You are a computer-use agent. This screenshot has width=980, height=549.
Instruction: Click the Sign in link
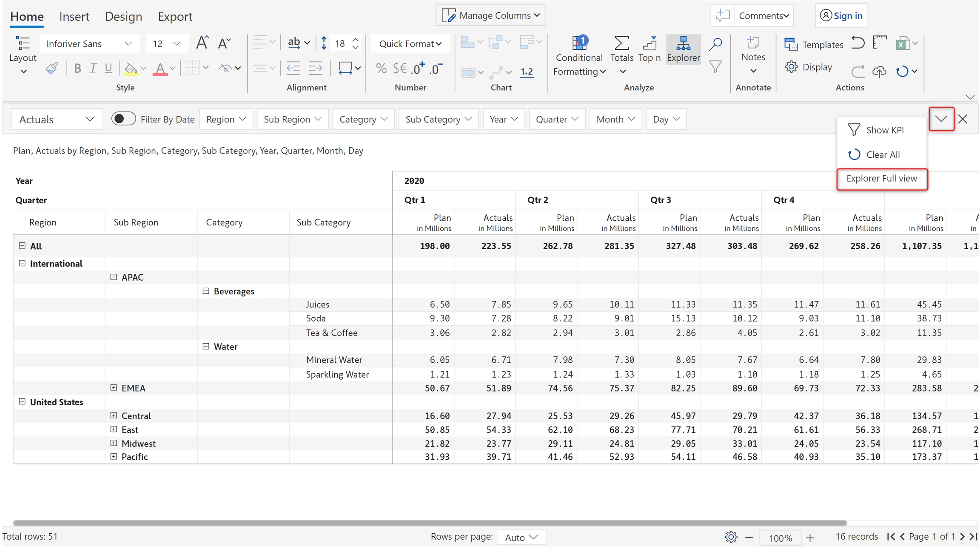pyautogui.click(x=847, y=16)
